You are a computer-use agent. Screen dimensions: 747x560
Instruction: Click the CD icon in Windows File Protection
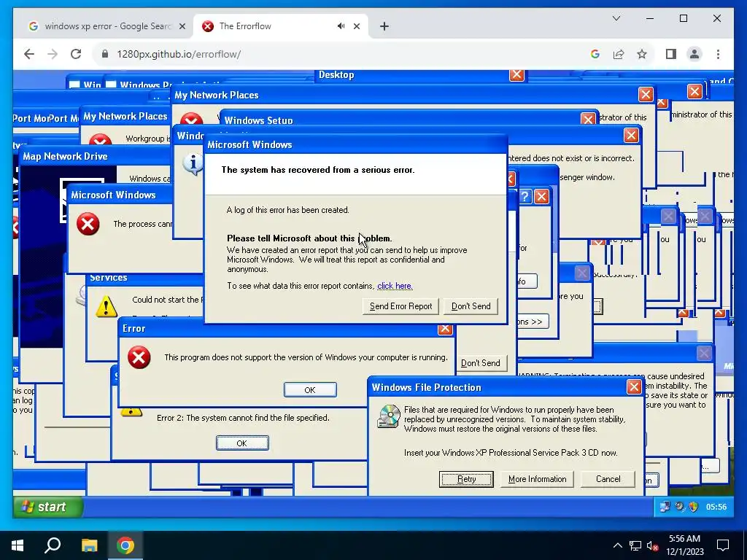point(389,416)
